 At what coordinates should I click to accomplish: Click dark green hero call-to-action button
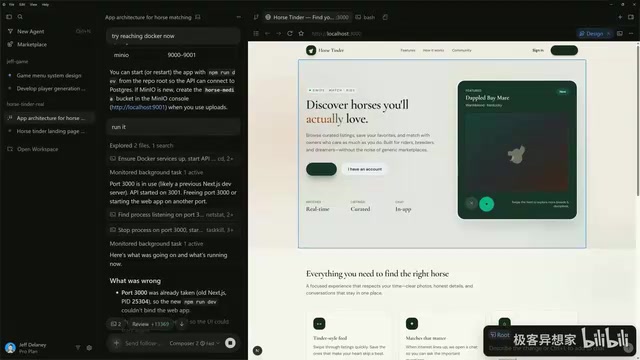(x=321, y=169)
